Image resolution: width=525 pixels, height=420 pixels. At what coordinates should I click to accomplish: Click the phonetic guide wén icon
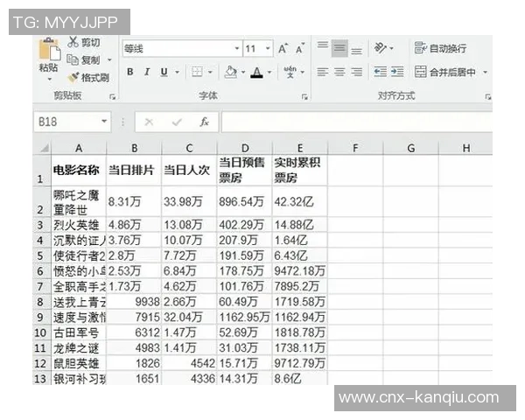click(x=290, y=72)
